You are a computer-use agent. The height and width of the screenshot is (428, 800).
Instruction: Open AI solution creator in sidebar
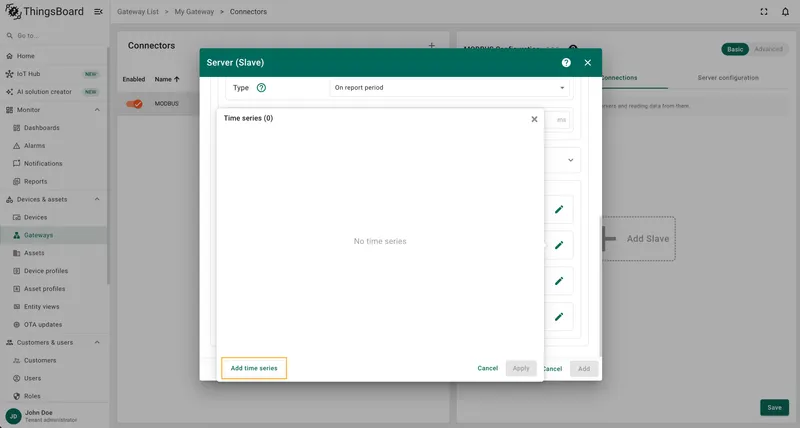[x=54, y=92]
